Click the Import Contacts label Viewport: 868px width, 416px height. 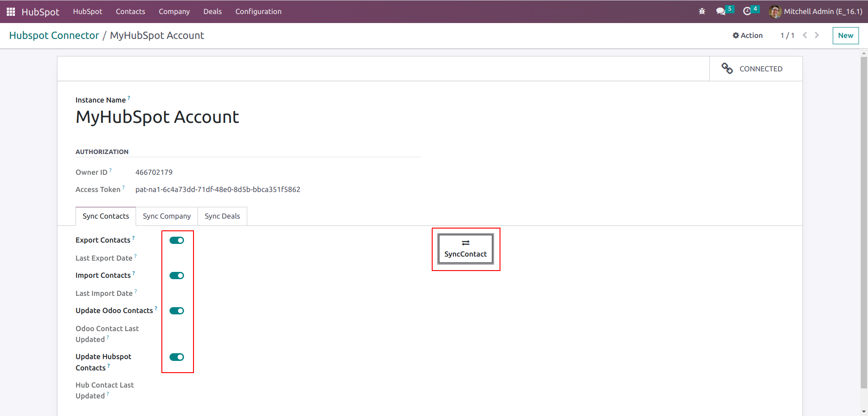pos(103,276)
